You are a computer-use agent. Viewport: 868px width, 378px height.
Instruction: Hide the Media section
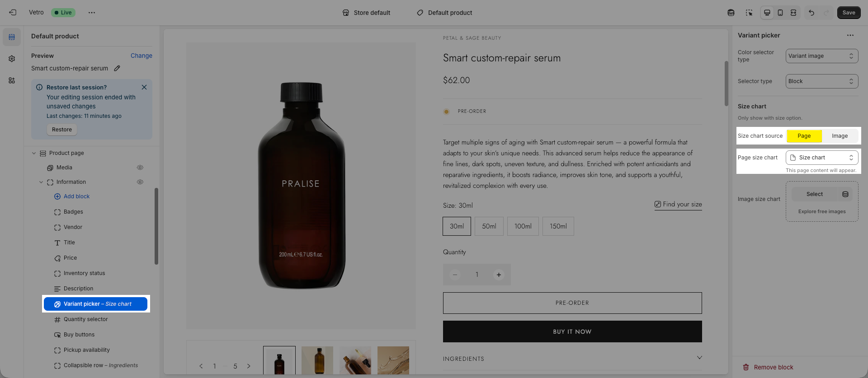(x=140, y=168)
